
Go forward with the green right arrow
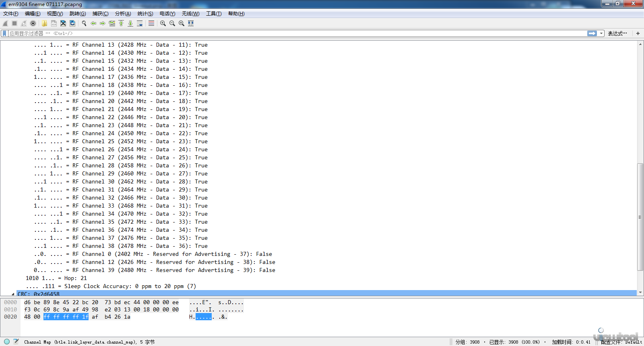tap(103, 23)
